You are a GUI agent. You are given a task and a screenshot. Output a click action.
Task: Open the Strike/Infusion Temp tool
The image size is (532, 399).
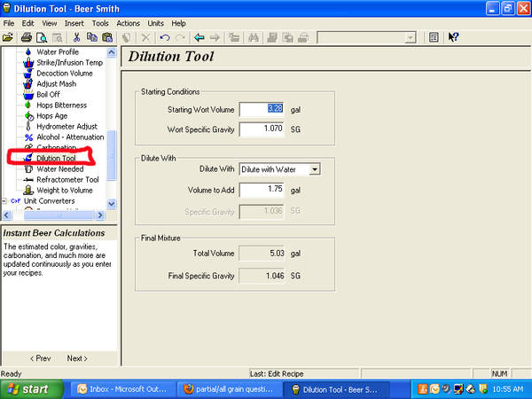pyautogui.click(x=69, y=62)
